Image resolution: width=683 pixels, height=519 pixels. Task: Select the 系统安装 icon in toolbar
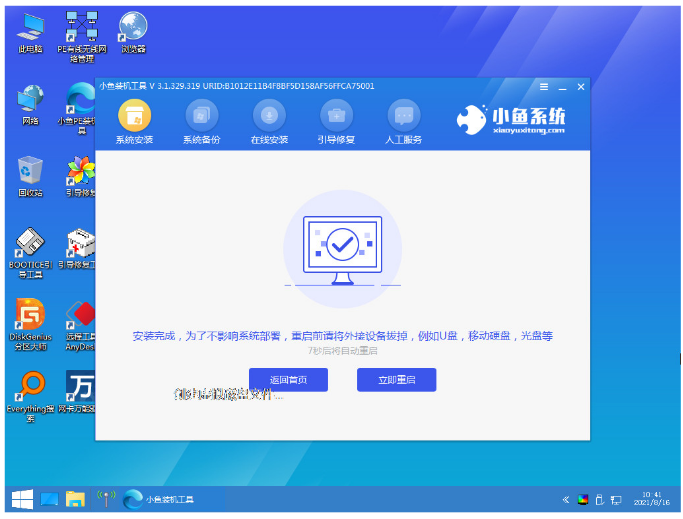(x=134, y=122)
